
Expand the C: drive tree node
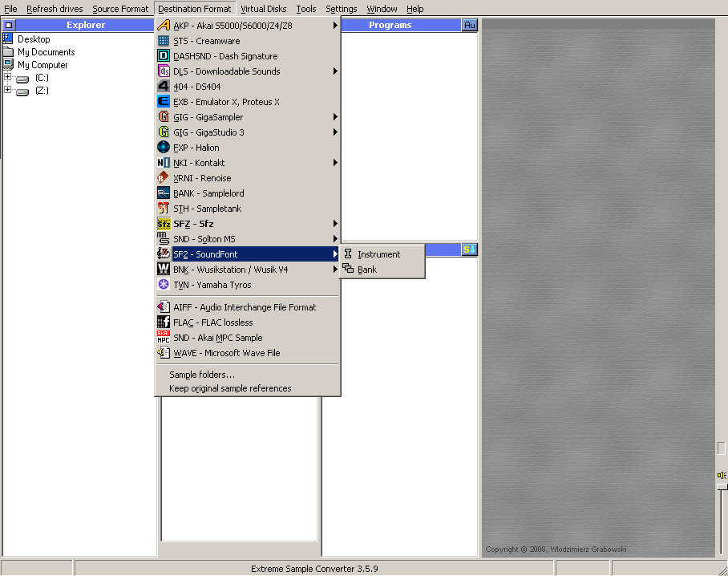tap(7, 77)
